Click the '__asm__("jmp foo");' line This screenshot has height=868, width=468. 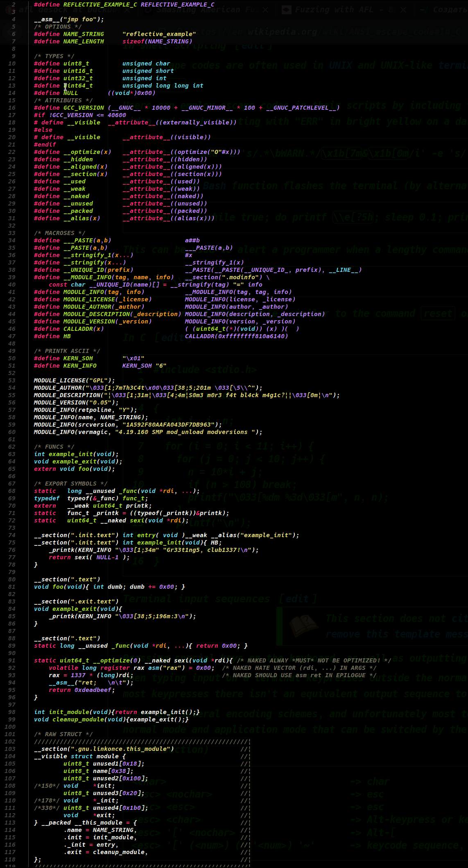point(69,19)
